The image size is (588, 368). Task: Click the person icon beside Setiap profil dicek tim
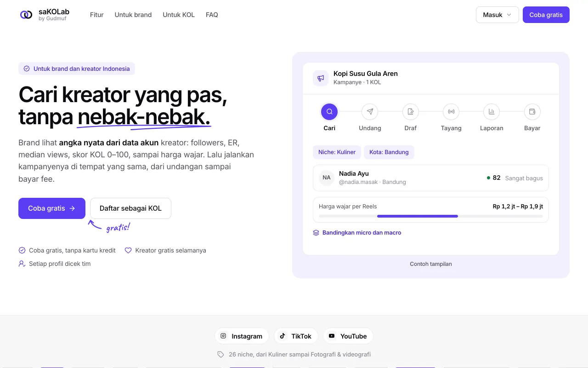tap(22, 264)
